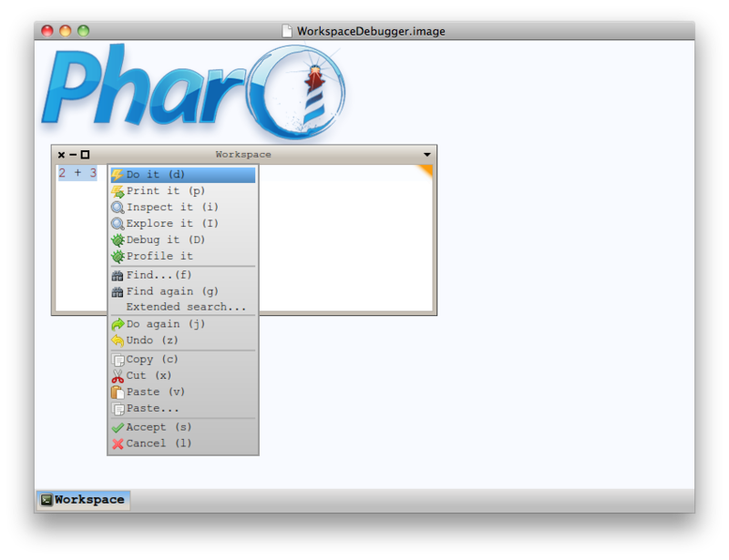
Task: Click the bug icon beside Profile it
Action: click(118, 257)
